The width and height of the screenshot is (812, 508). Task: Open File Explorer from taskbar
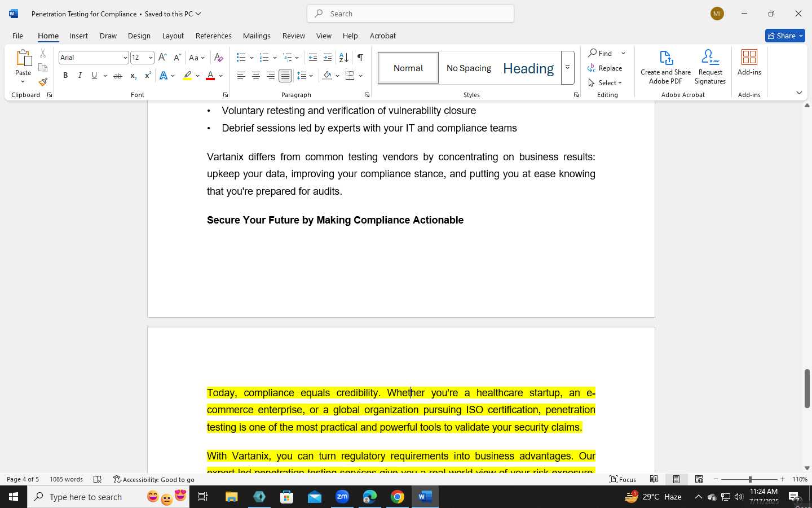tap(232, 497)
